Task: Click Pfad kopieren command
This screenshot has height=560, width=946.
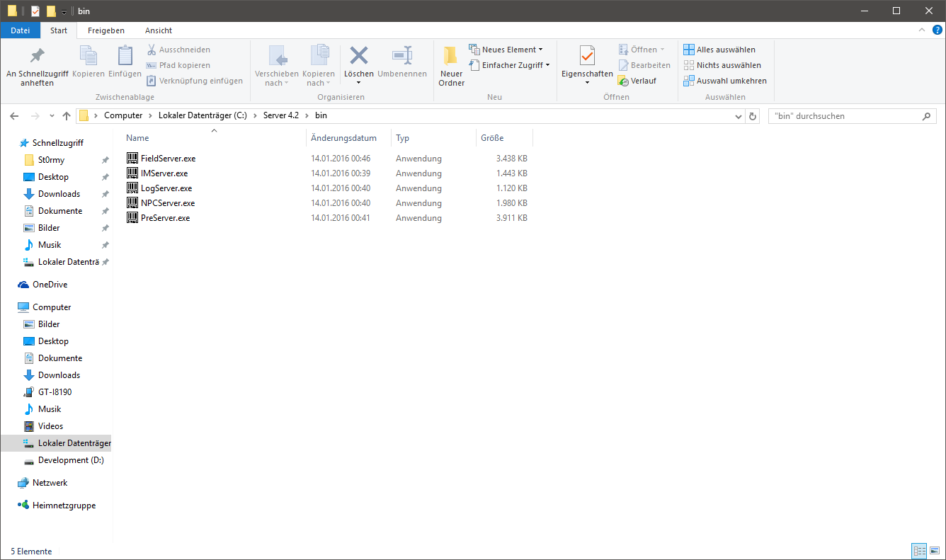Action: 178,65
